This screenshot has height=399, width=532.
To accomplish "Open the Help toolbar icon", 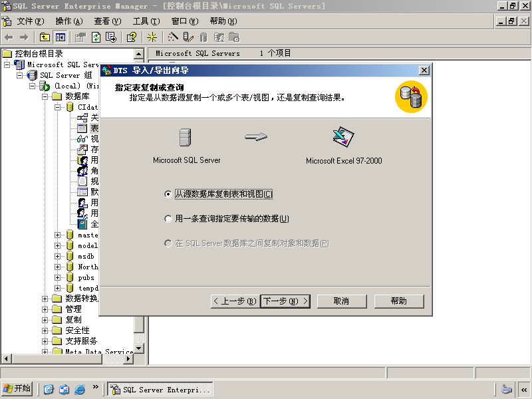I will 131,37.
